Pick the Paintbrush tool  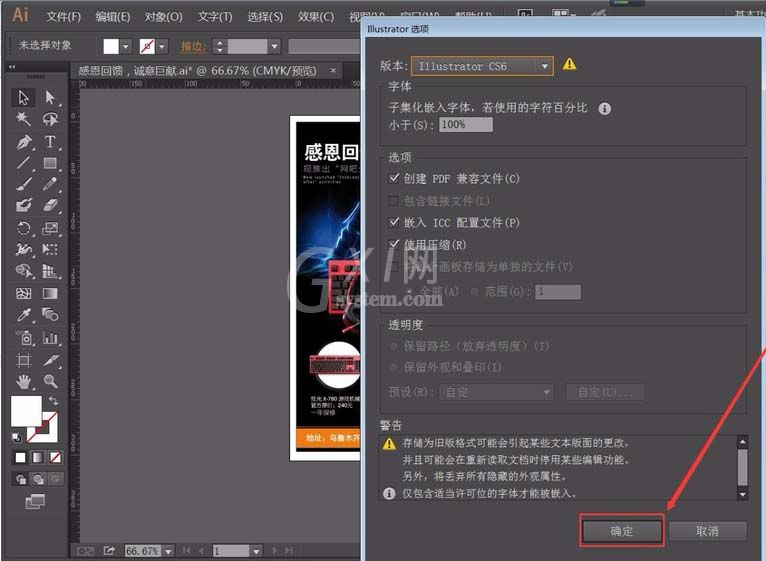pos(23,184)
